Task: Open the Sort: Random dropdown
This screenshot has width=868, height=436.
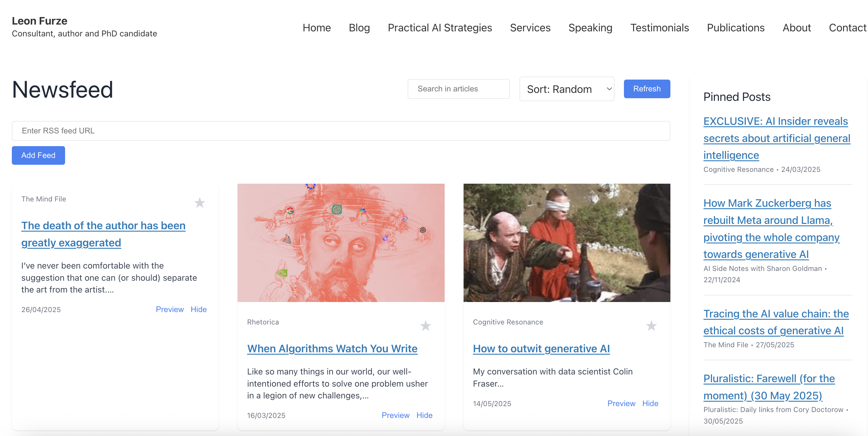Action: click(x=567, y=89)
